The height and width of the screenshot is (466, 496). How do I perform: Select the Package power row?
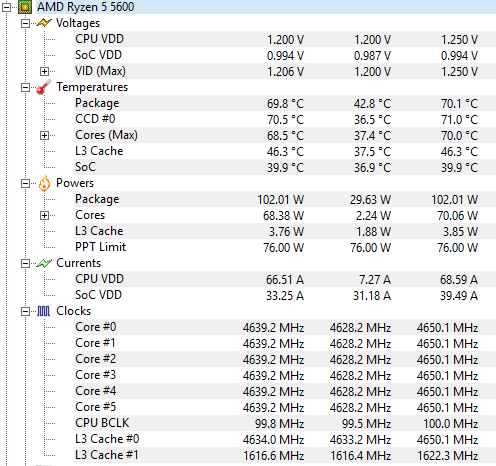coord(285,199)
